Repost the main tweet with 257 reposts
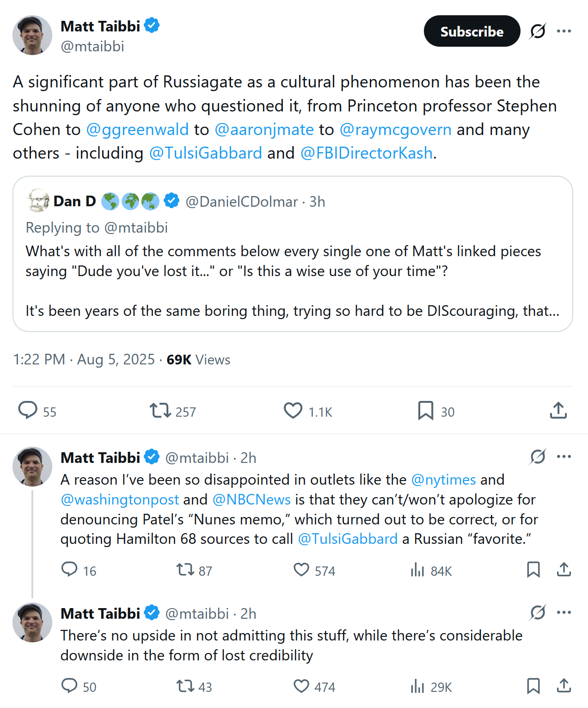 [160, 410]
